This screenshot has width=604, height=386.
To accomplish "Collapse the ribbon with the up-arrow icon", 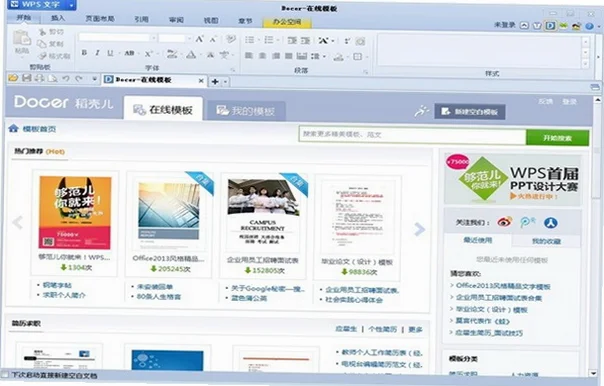I will (524, 25).
